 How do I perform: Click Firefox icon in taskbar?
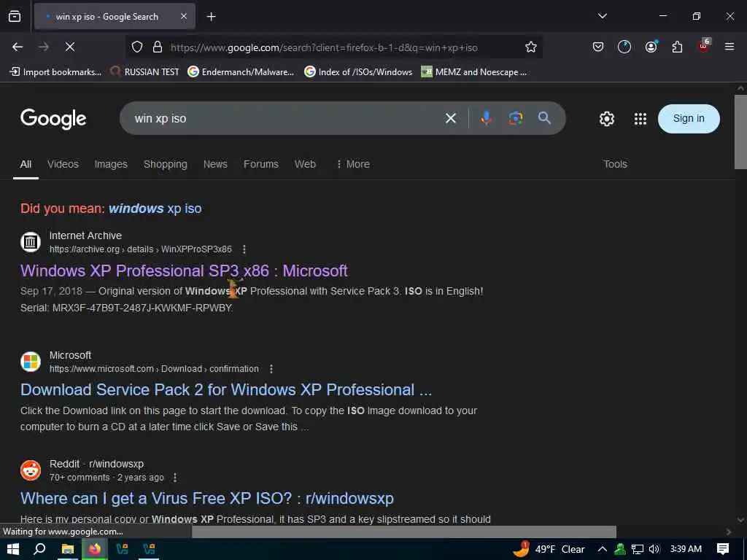pos(94,549)
